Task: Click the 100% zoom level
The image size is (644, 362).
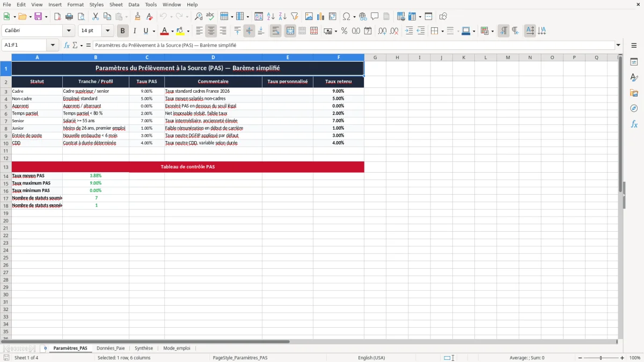Action: pos(634,358)
